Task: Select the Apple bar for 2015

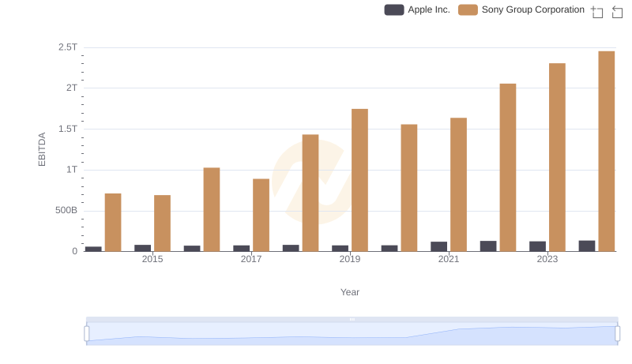Action: pos(142,248)
